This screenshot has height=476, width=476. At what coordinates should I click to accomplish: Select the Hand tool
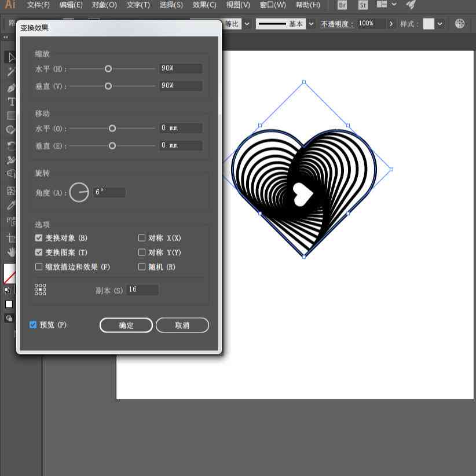tap(11, 252)
